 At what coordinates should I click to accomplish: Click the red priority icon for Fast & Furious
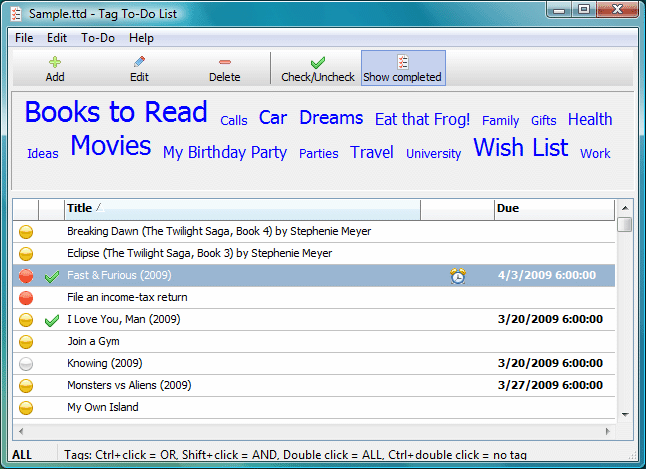26,276
